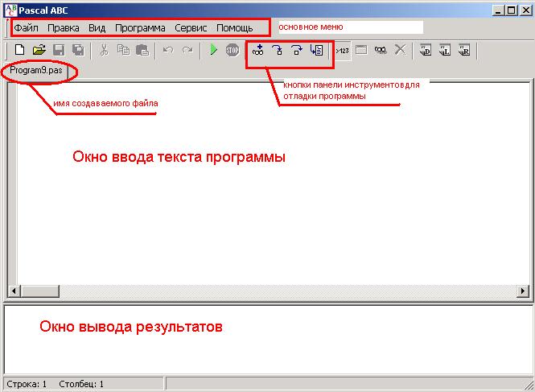Click the status bar text Строка: 1
This screenshot has height=392, width=535.
point(27,384)
